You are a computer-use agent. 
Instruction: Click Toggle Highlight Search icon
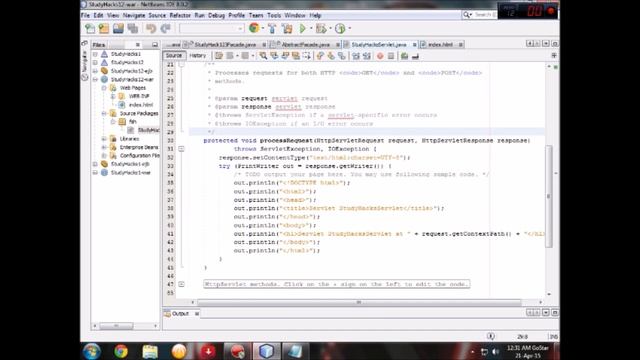click(296, 56)
